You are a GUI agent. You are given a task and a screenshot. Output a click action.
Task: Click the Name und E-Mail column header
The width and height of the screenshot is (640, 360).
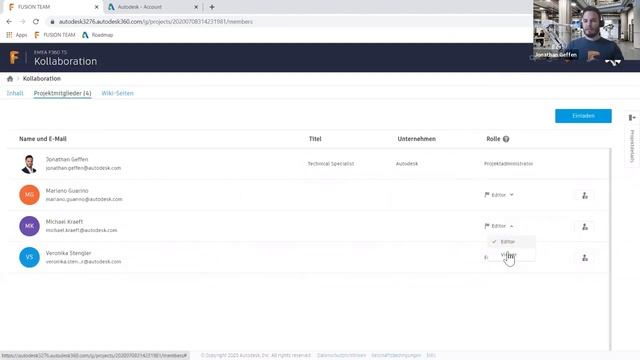(x=43, y=139)
